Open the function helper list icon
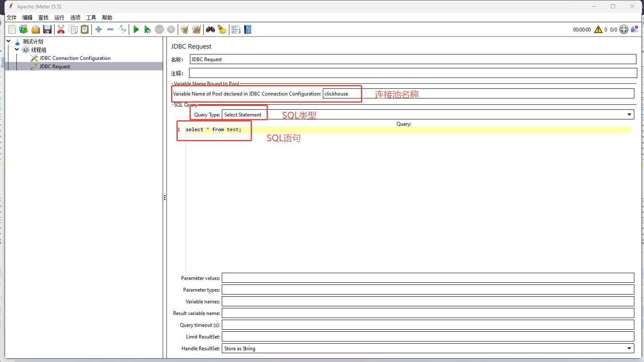 coord(236,29)
